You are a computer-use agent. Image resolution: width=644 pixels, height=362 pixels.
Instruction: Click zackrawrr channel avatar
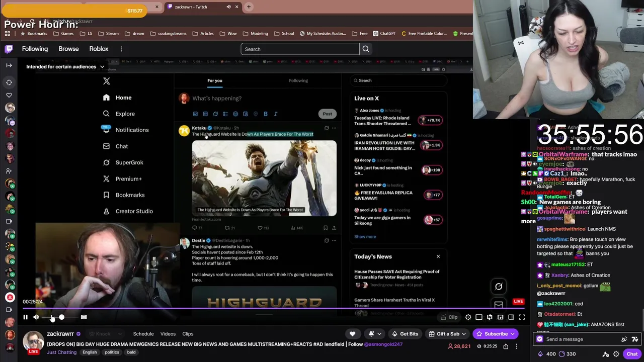[33, 341]
